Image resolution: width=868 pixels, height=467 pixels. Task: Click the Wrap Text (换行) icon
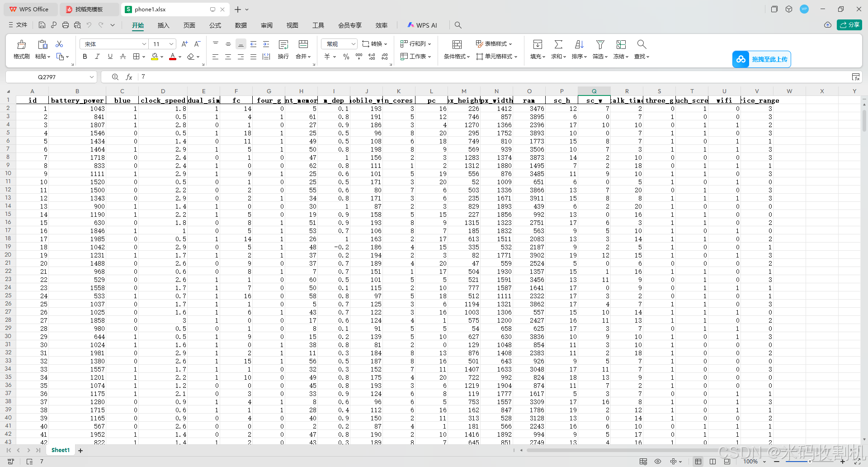pyautogui.click(x=283, y=44)
